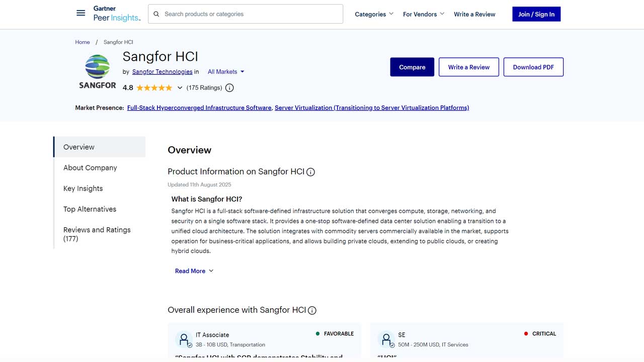
Task: Open the For Vendors dropdown
Action: click(x=424, y=14)
